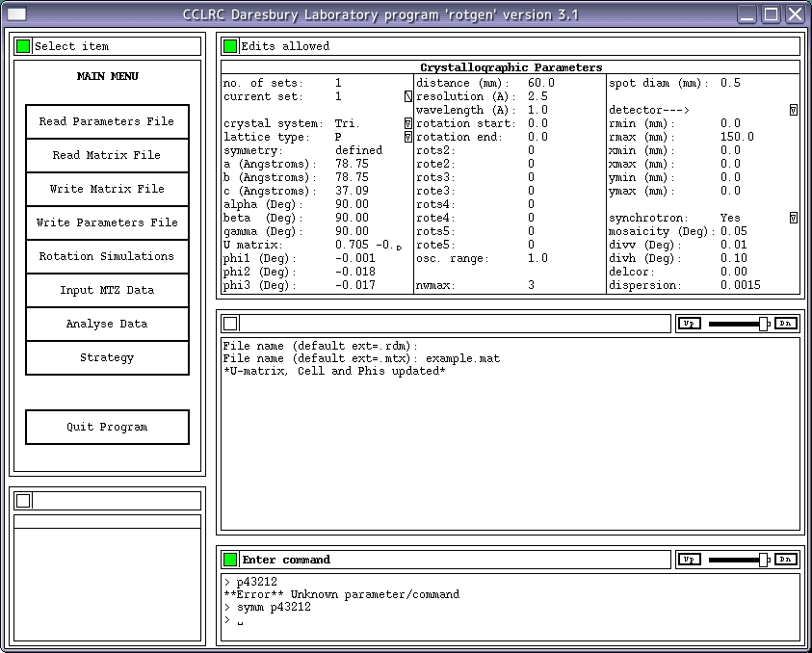
Task: Click the green Select item indicator
Action: coord(23,46)
